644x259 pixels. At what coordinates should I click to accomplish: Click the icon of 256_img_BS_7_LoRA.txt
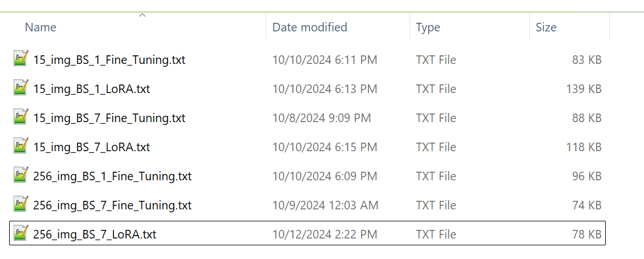(21, 234)
